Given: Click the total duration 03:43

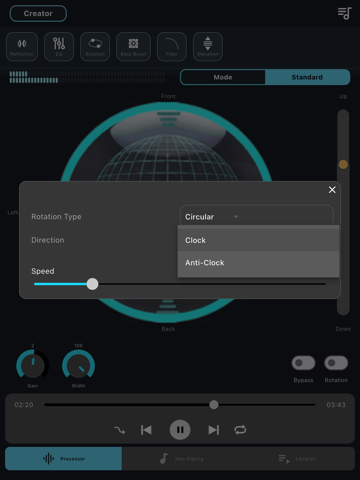Looking at the screenshot, I should (x=336, y=405).
